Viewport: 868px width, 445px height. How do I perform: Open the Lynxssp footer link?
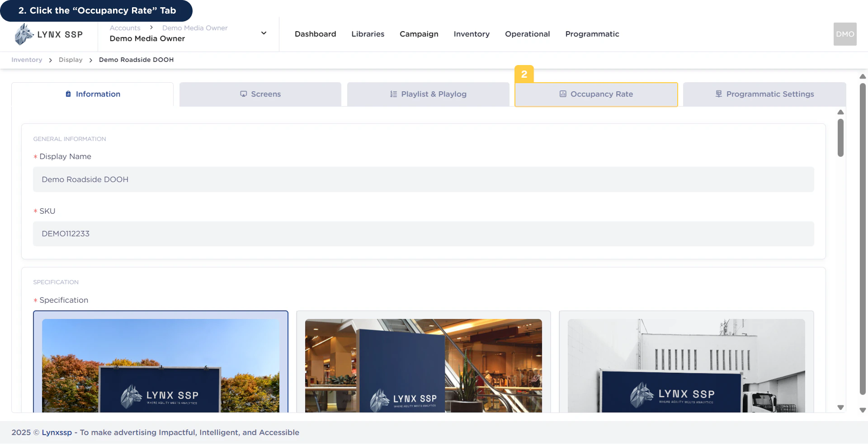[57, 432]
